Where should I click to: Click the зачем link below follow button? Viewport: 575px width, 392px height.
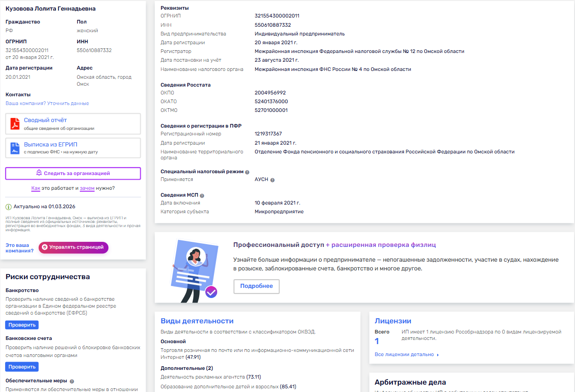pyautogui.click(x=88, y=188)
